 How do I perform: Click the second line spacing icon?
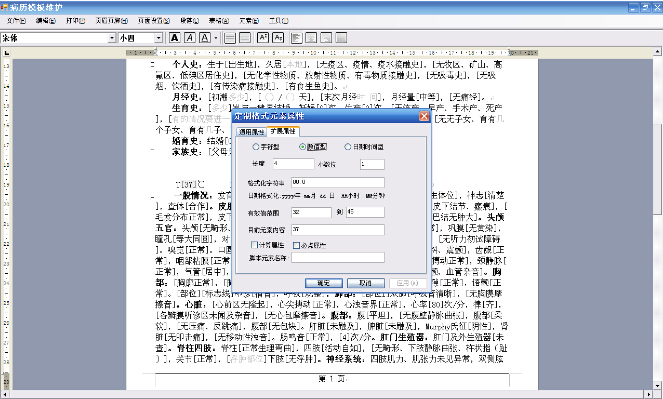click(x=245, y=38)
